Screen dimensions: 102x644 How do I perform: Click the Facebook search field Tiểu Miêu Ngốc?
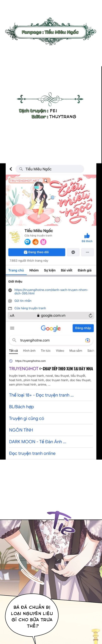(50, 169)
